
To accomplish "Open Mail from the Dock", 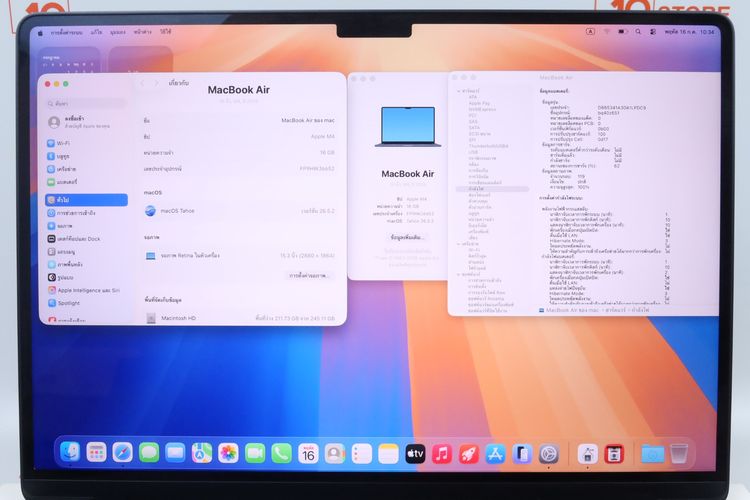I will tap(175, 453).
